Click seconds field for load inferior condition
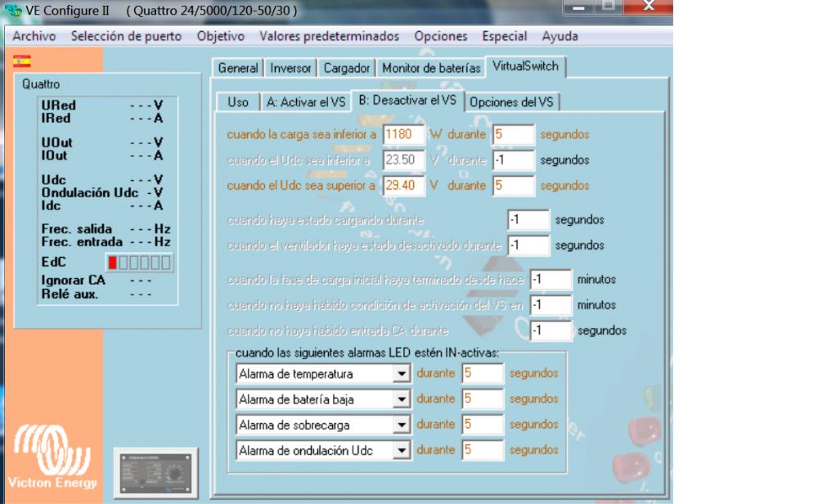 [514, 135]
